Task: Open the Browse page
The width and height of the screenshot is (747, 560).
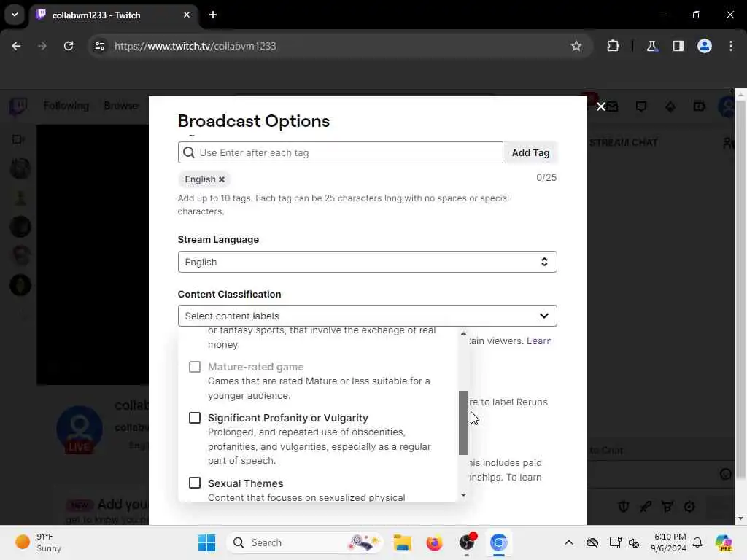Action: point(121,106)
